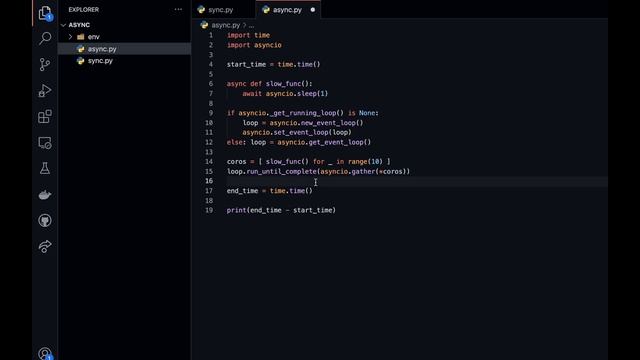The image size is (640, 360).
Task: Switch to the async.py editor tab
Action: 288,10
